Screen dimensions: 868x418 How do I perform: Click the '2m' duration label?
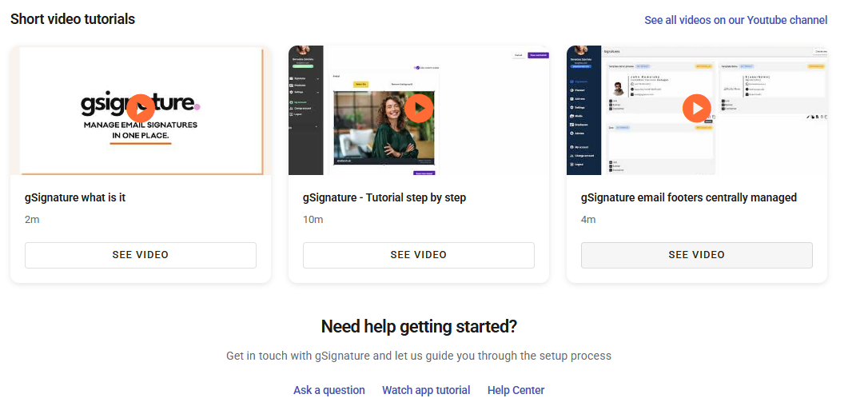click(x=32, y=220)
